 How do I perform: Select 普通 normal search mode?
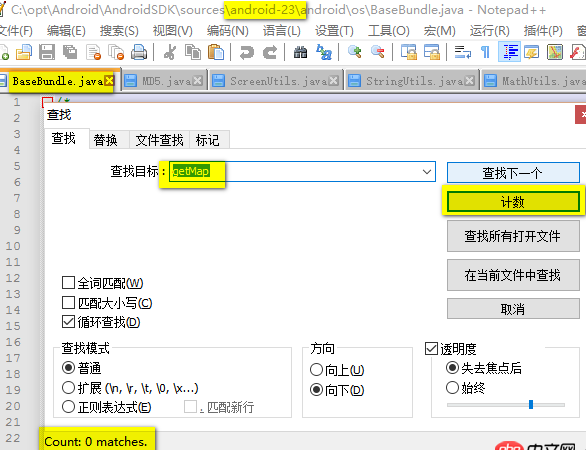click(68, 368)
